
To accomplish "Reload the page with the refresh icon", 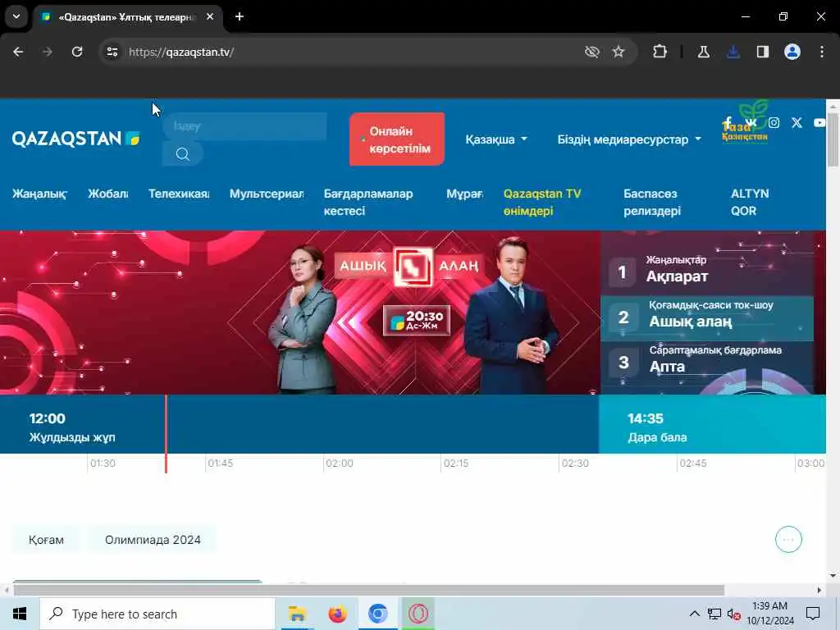I will 77,52.
